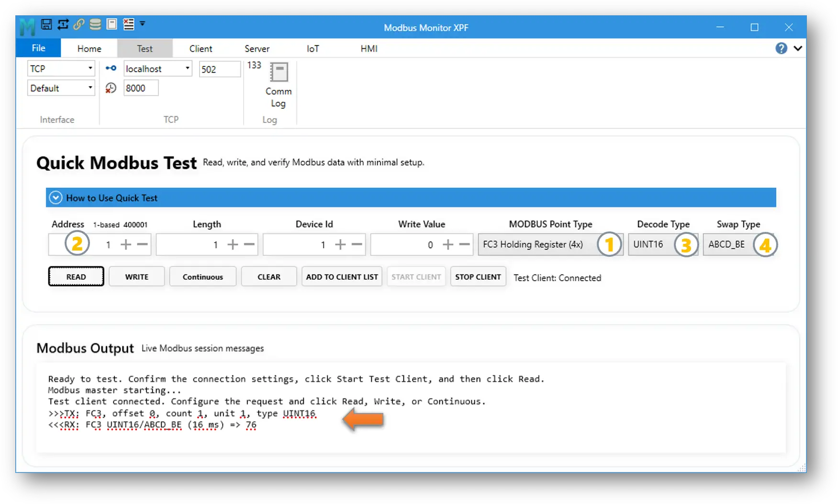Screen dimensions: 838x504
Task: Collapse How to Use Quick Test section
Action: (x=56, y=197)
